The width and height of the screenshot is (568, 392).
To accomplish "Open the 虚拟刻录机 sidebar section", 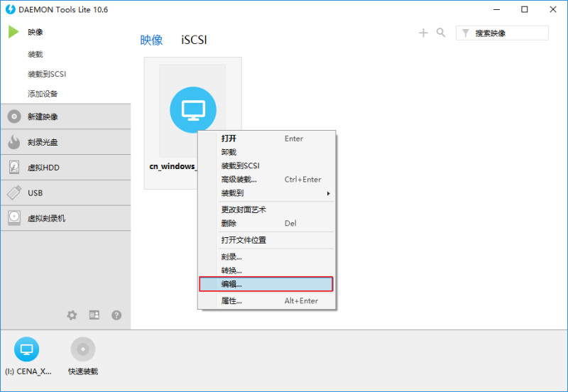I will 65,218.
